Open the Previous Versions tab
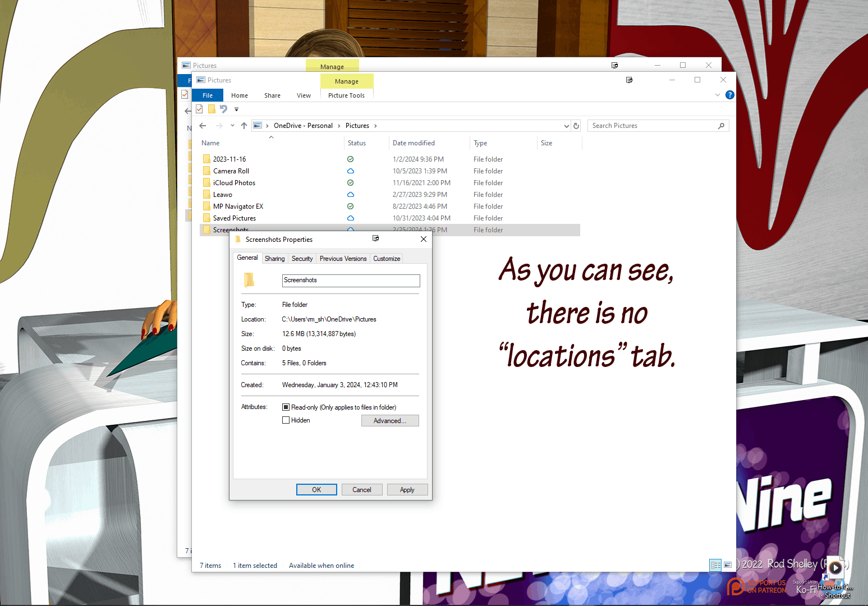The image size is (868, 606). tap(343, 259)
